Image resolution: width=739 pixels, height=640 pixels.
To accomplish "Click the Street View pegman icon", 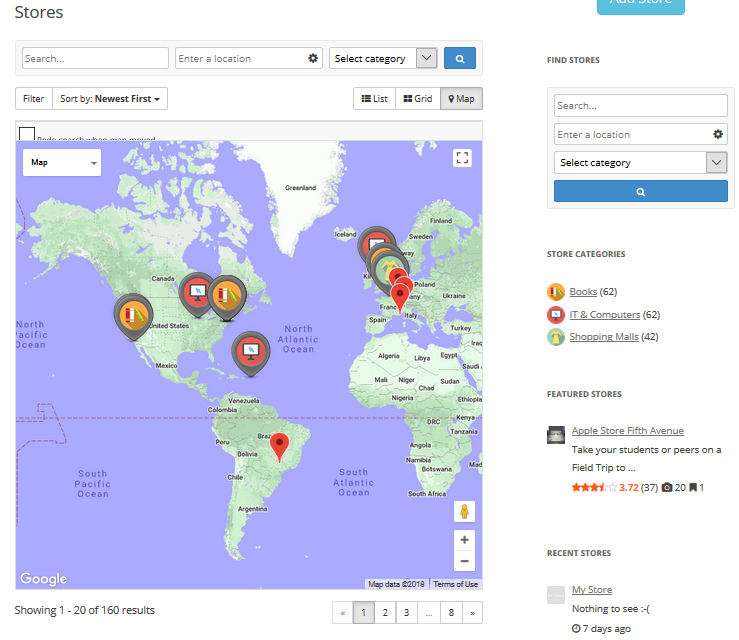I will (463, 512).
